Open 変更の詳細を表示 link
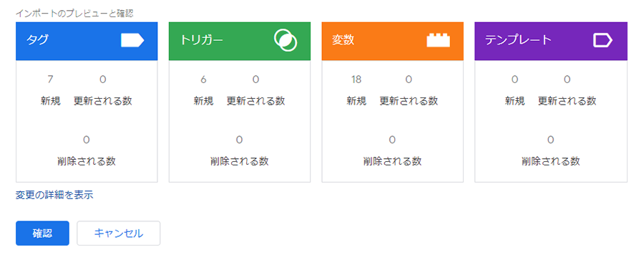The width and height of the screenshot is (644, 260). coord(54,195)
